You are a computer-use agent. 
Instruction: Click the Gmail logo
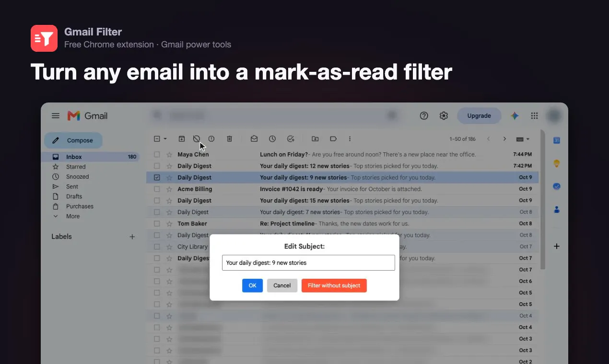click(87, 116)
